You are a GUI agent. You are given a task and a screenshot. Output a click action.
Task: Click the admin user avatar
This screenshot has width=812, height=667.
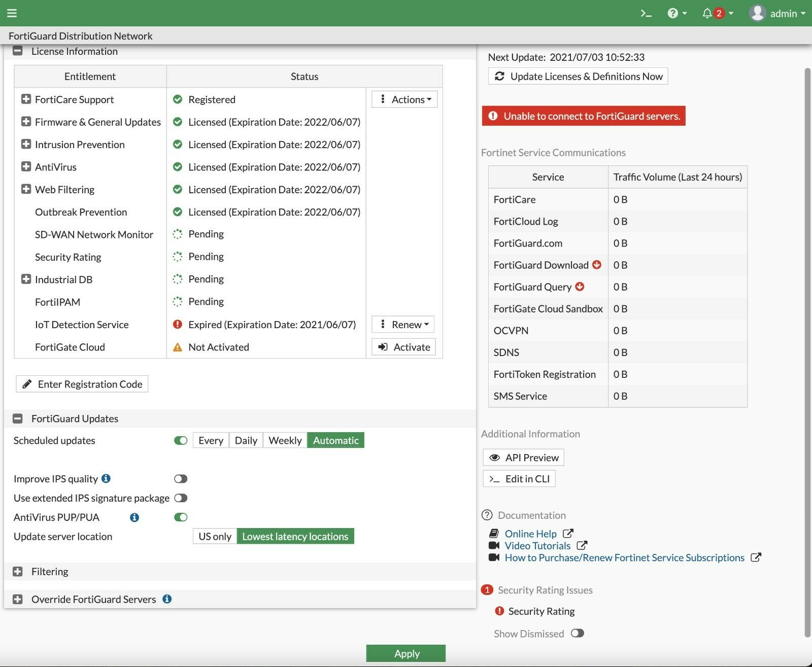tap(757, 13)
